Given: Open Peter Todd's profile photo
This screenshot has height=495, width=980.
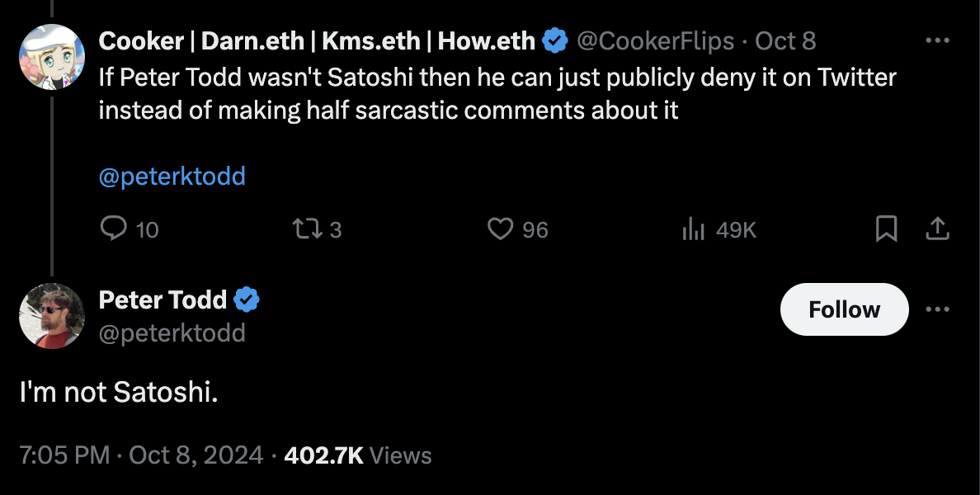Looking at the screenshot, I should coord(52,316).
